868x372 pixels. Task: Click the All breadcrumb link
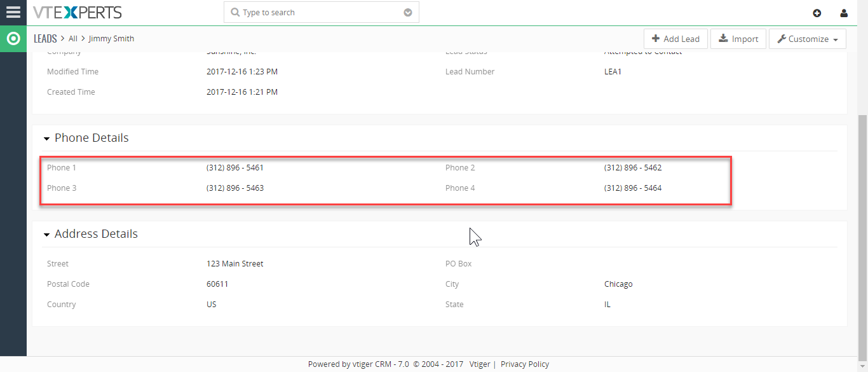(x=73, y=39)
